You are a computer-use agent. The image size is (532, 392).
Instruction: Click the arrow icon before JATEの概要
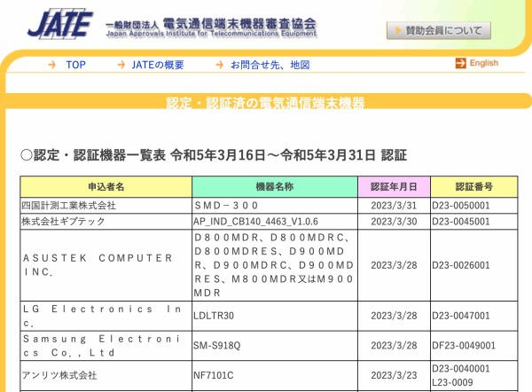coord(121,65)
